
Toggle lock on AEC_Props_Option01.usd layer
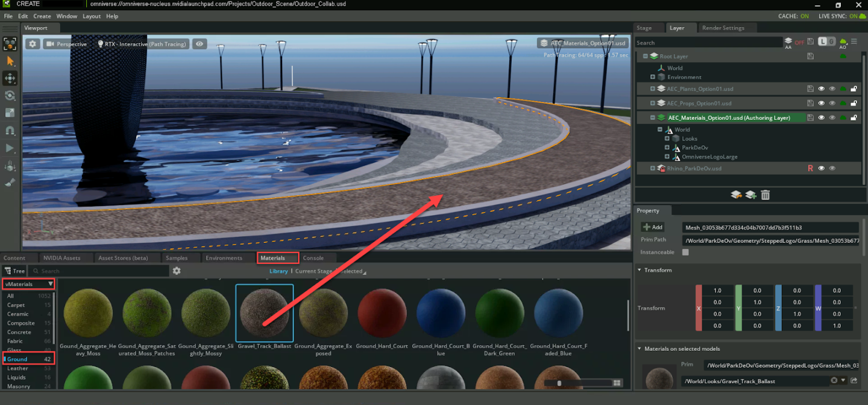pyautogui.click(x=854, y=103)
